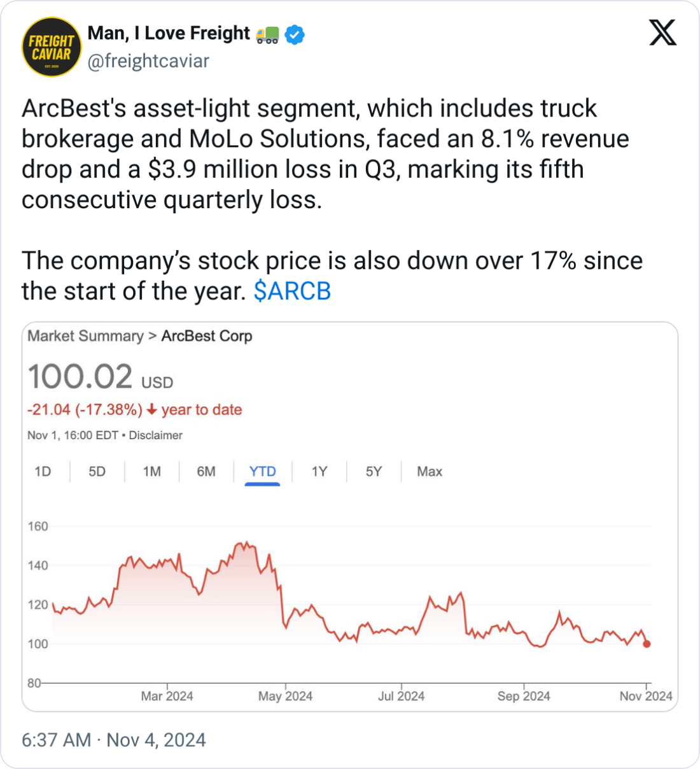
Task: Select the YTD range tab
Action: coord(262,472)
